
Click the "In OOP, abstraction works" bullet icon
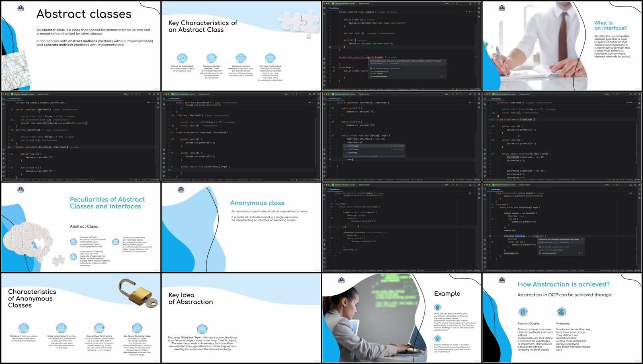437,338
